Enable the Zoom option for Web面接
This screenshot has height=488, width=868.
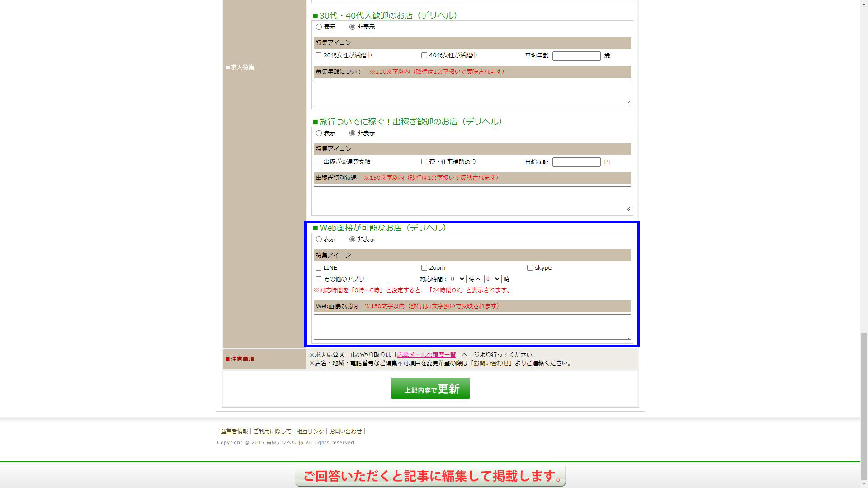click(424, 267)
